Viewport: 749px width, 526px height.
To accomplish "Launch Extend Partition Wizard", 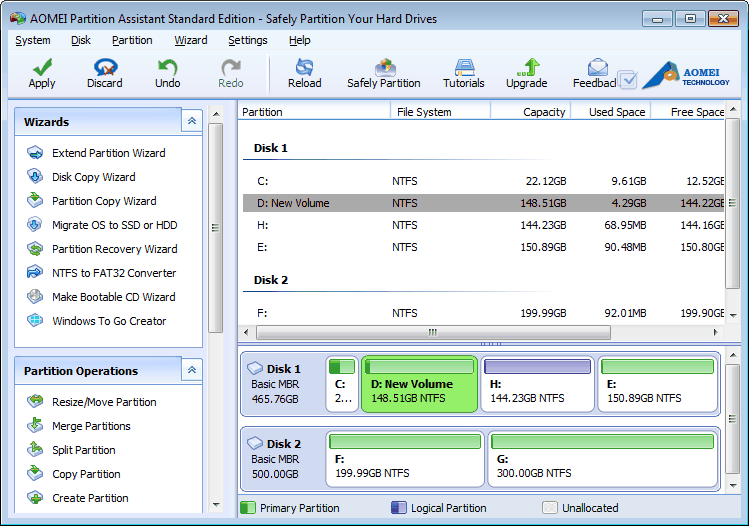I will point(108,153).
